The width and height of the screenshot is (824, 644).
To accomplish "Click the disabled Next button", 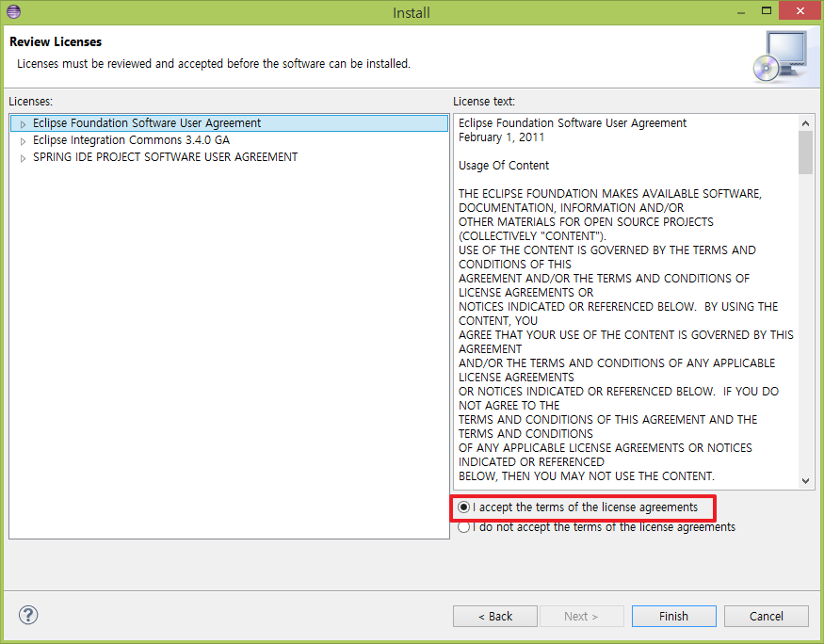I will [x=582, y=616].
